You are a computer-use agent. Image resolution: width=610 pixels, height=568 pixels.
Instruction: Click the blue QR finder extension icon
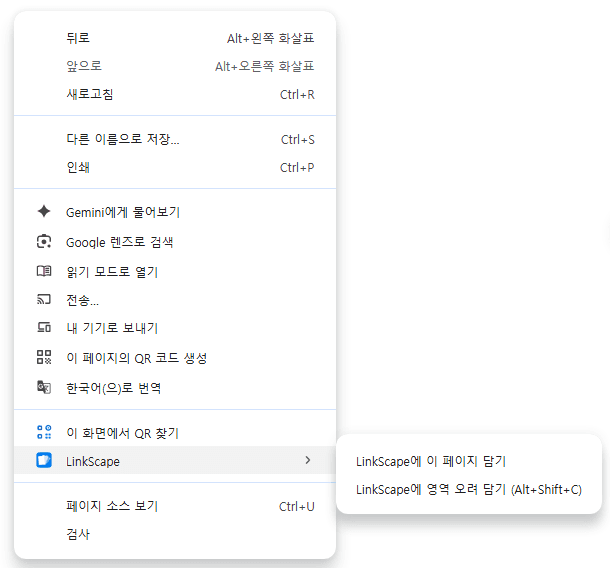44,432
